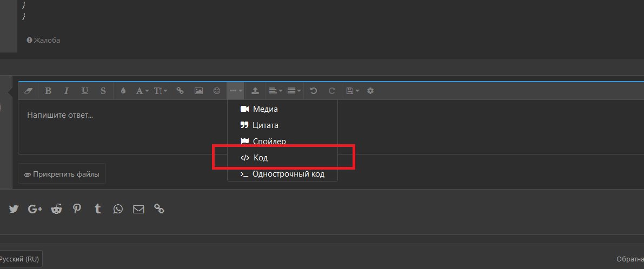Image resolution: width=644 pixels, height=269 pixels.
Task: Undo the last edit
Action: (x=314, y=91)
